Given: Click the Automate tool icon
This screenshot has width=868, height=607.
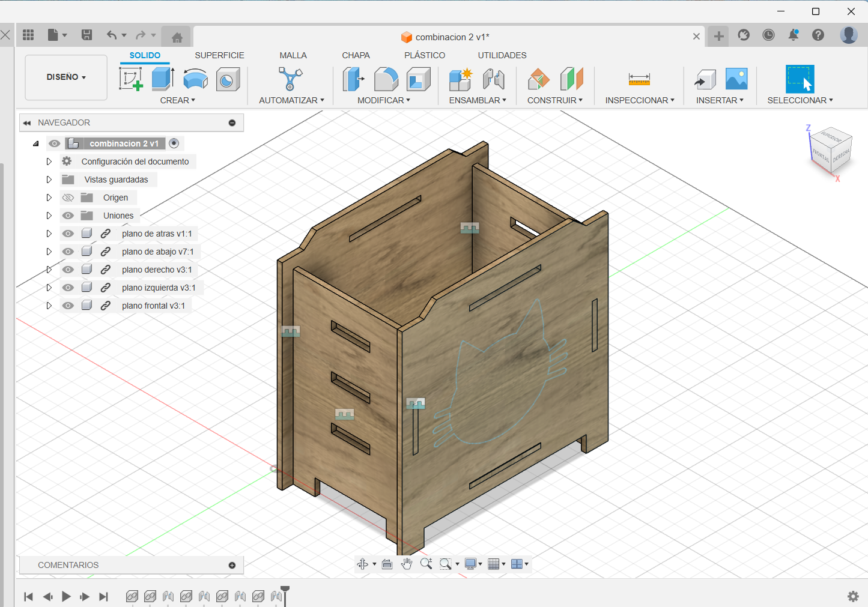Looking at the screenshot, I should point(290,79).
